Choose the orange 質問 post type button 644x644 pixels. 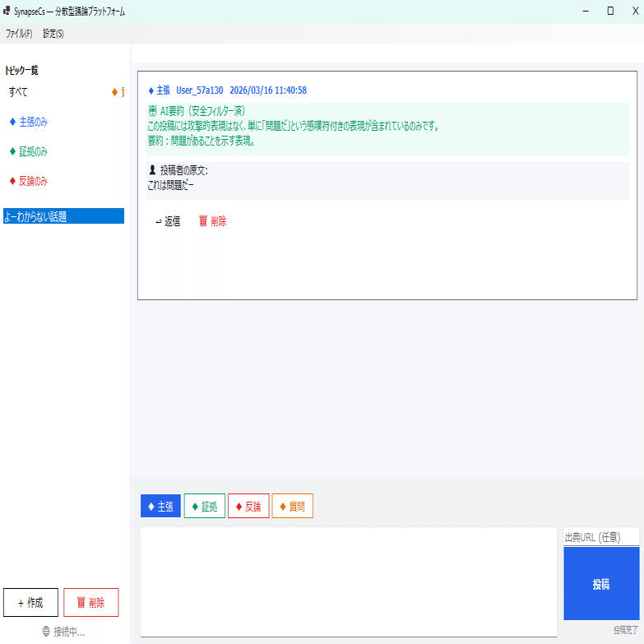pyautogui.click(x=293, y=506)
